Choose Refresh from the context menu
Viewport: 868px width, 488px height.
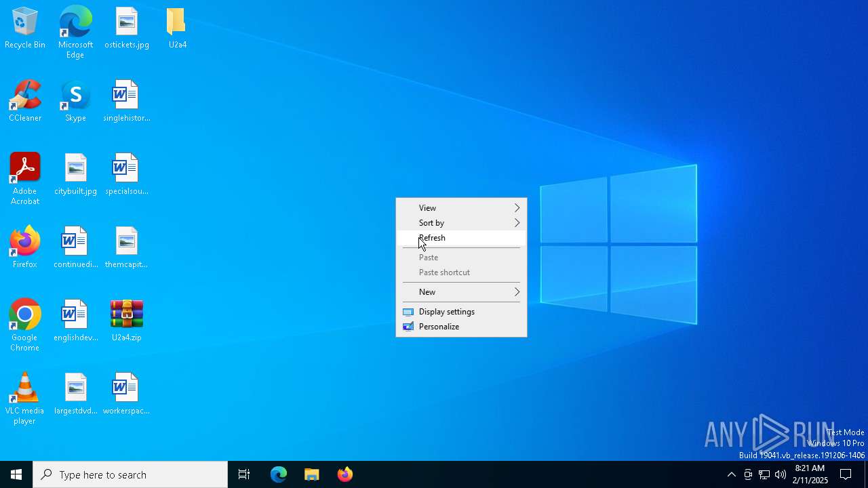(461, 238)
